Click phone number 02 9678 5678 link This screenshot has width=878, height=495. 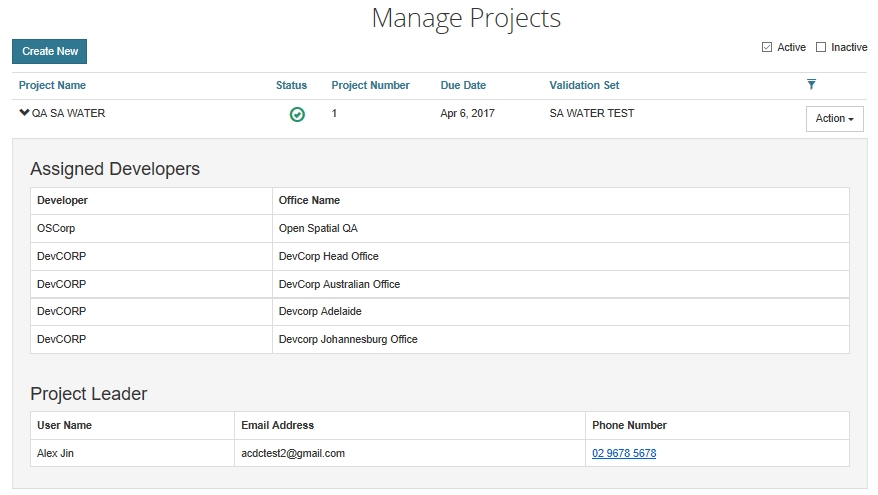coord(624,454)
